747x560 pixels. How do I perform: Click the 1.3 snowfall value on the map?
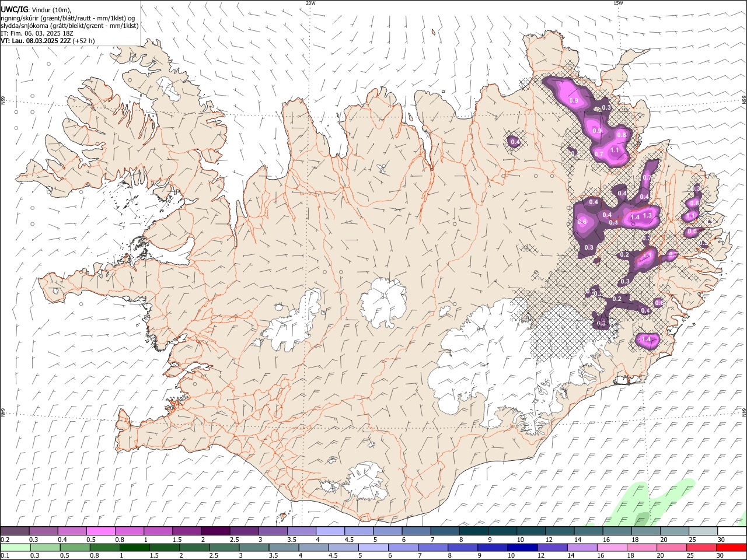(x=647, y=216)
